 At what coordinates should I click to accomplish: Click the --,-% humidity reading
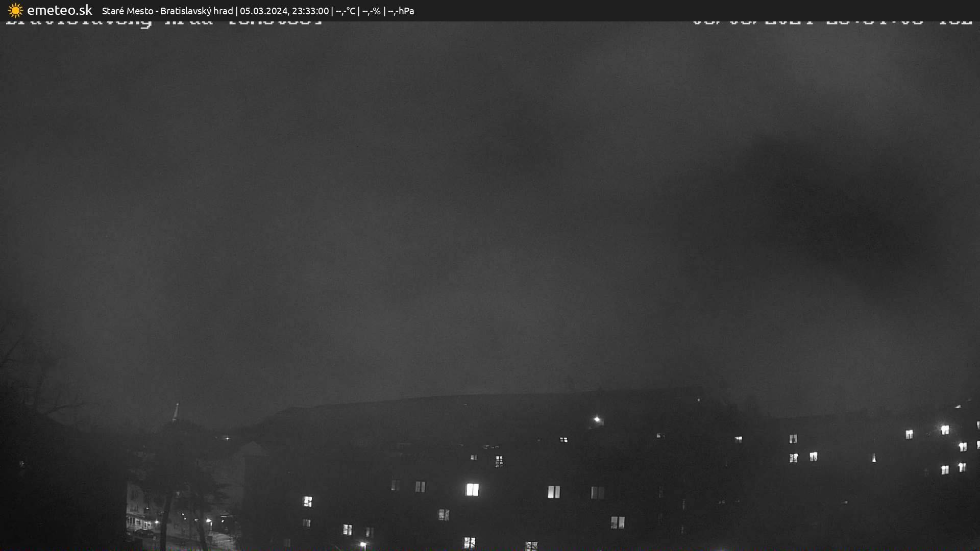[x=372, y=11]
